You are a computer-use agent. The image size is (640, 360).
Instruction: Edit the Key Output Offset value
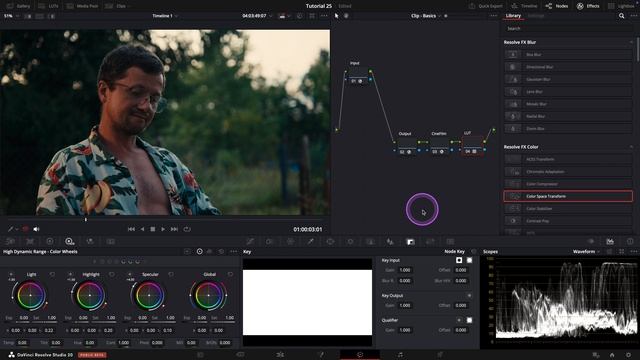pyautogui.click(x=460, y=305)
